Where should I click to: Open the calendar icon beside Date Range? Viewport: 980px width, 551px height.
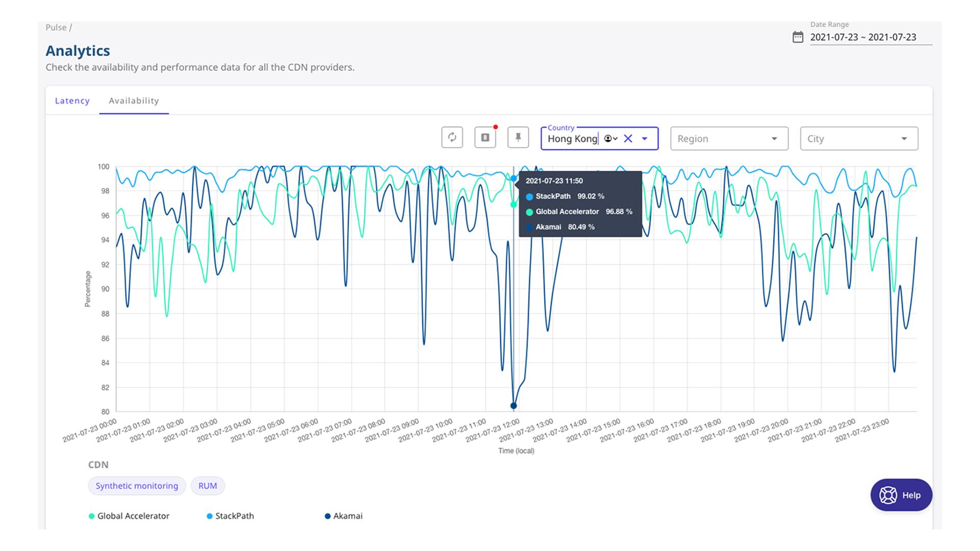(x=798, y=37)
